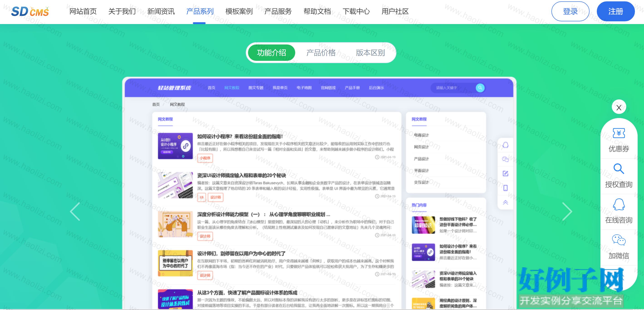Open thumbnail of 如何设计小程序 article
The image size is (644, 310).
pyautogui.click(x=175, y=146)
